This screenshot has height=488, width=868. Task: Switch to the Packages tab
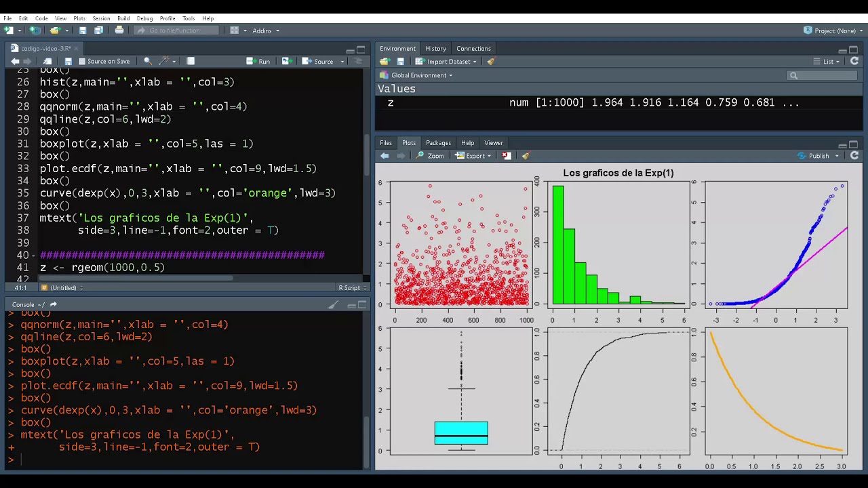[x=438, y=143]
